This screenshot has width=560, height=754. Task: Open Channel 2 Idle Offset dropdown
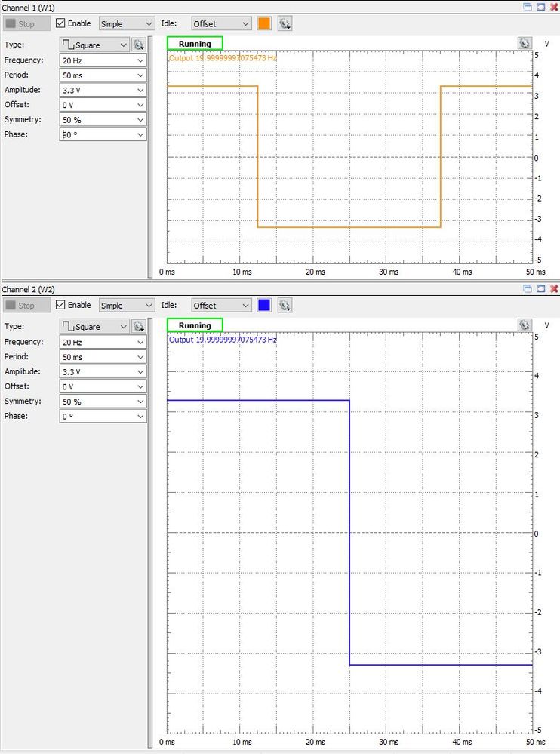tap(222, 306)
